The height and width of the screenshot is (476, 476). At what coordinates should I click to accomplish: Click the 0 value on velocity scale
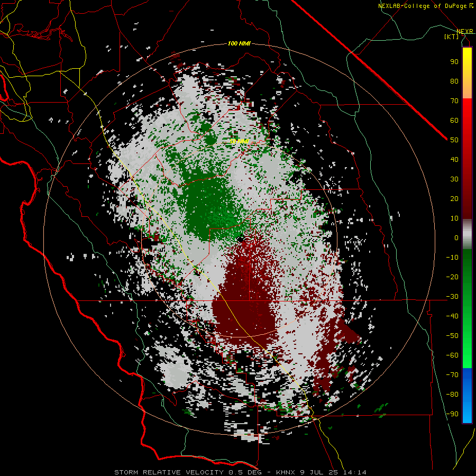pyautogui.click(x=456, y=237)
